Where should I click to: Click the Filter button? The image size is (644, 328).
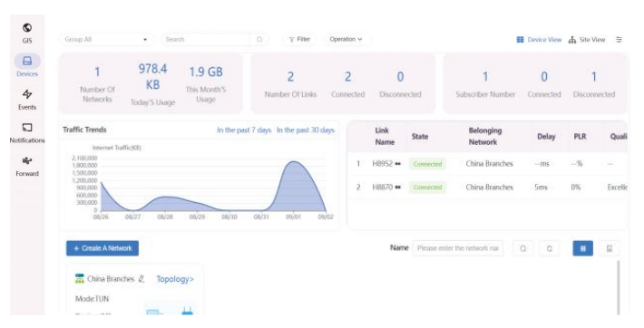tap(299, 39)
